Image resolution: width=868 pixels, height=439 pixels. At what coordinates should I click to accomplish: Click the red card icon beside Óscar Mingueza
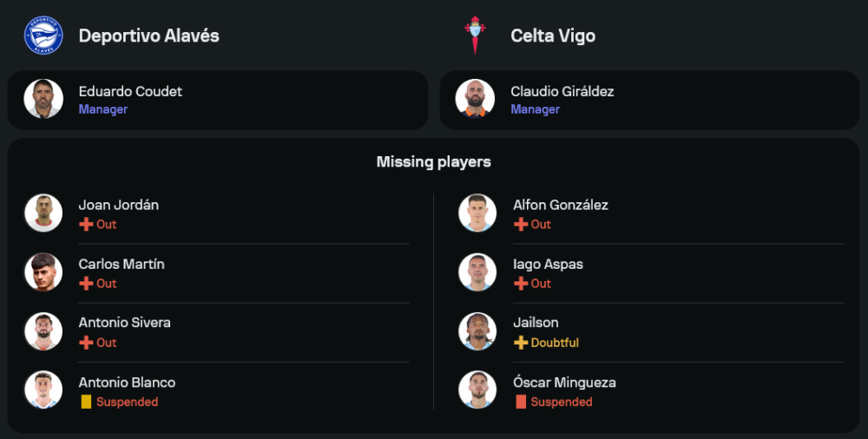pos(521,402)
